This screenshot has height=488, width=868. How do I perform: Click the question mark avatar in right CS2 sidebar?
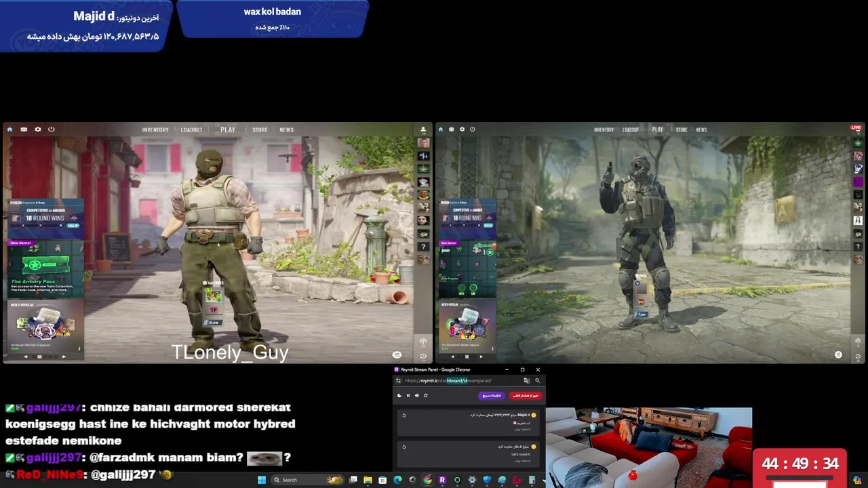pyautogui.click(x=858, y=247)
